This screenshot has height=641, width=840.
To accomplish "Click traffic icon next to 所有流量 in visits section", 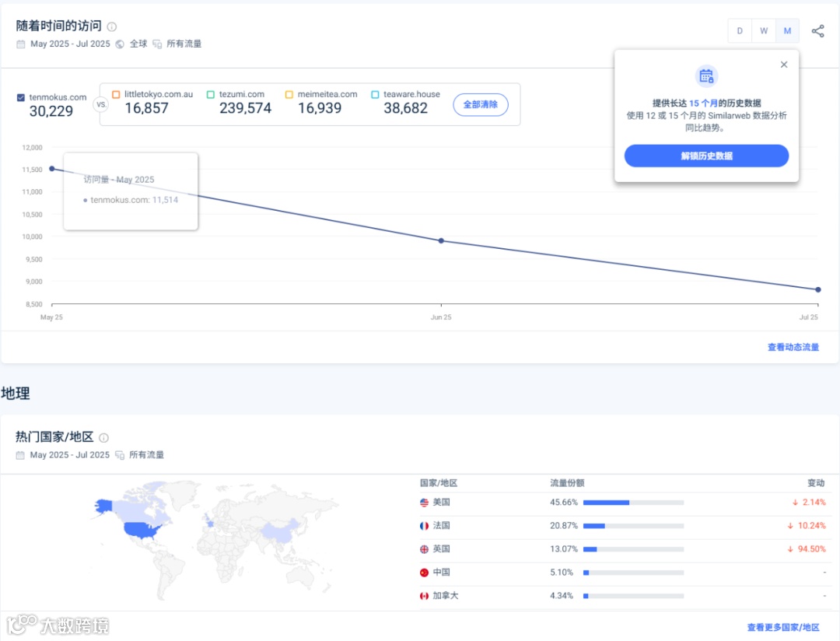I will [157, 44].
